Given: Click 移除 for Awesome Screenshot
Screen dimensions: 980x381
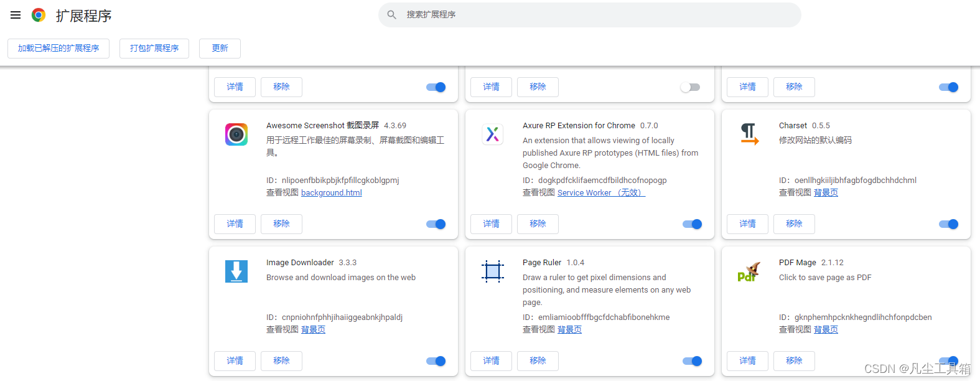Looking at the screenshot, I should pos(281,224).
